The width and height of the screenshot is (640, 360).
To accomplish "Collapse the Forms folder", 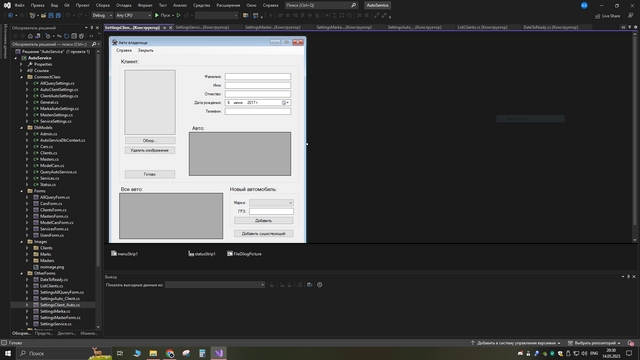I will pyautogui.click(x=22, y=191).
